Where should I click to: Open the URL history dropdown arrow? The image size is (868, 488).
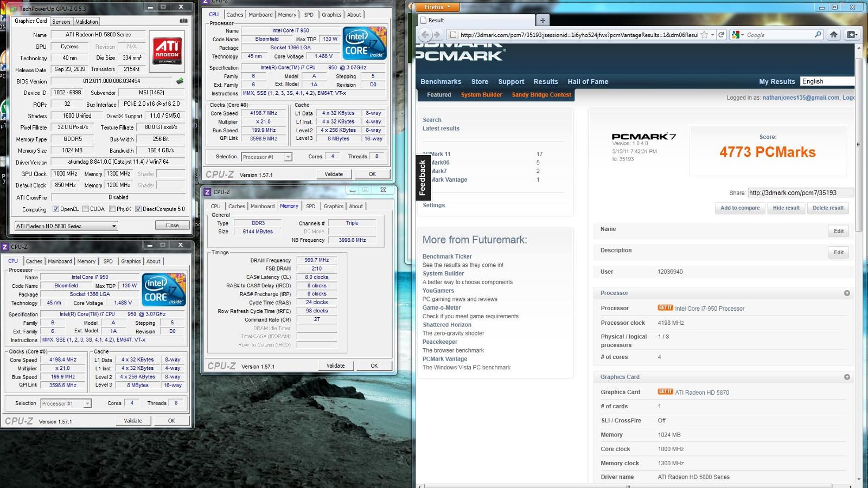[x=712, y=35]
